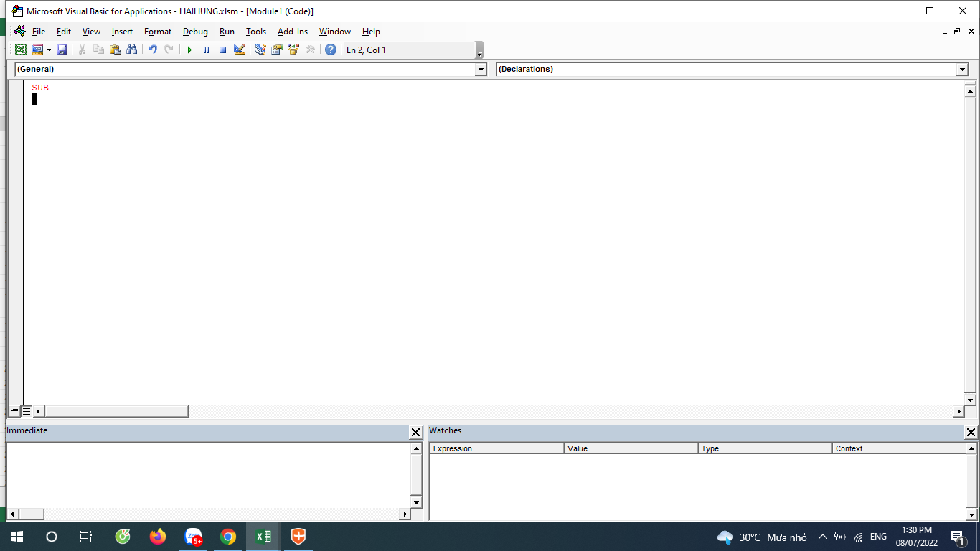Image resolution: width=980 pixels, height=551 pixels.
Task: Open the Properties Window icon
Action: coord(277,50)
